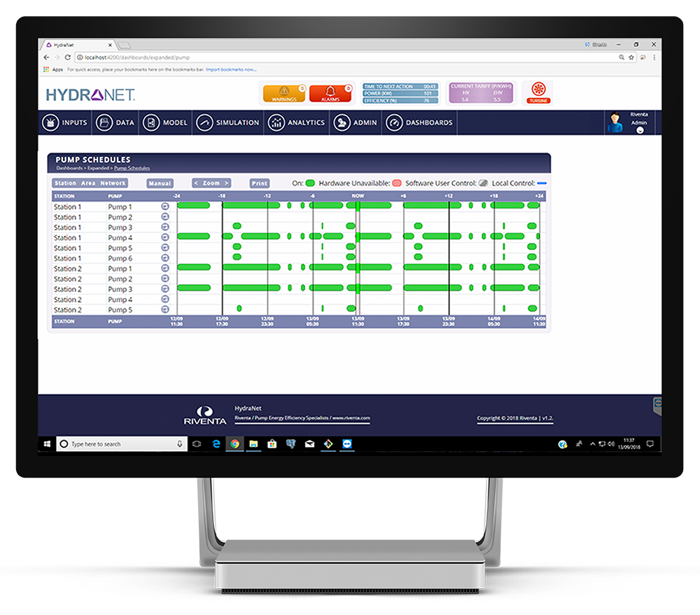Open the Alarms bell indicator

click(x=330, y=93)
